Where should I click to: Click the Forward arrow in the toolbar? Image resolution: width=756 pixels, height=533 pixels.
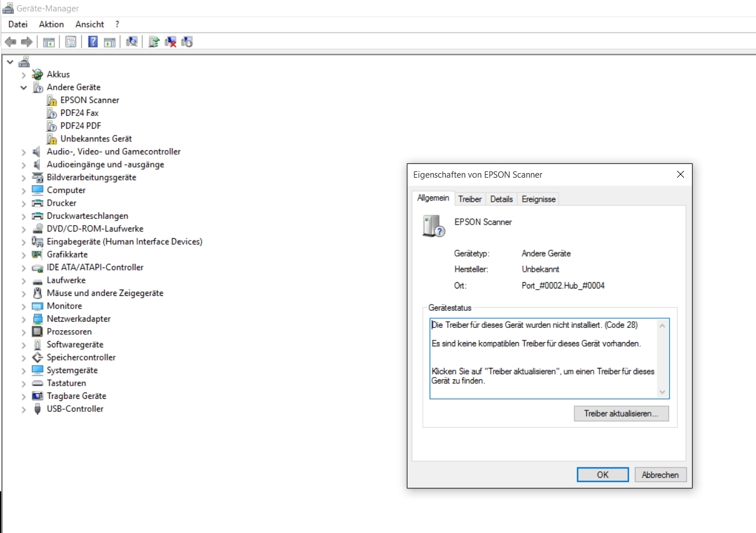click(x=26, y=42)
